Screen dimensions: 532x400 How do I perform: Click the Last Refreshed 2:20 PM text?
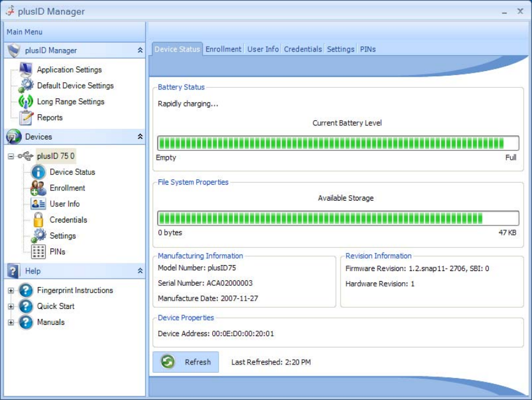[x=271, y=362]
